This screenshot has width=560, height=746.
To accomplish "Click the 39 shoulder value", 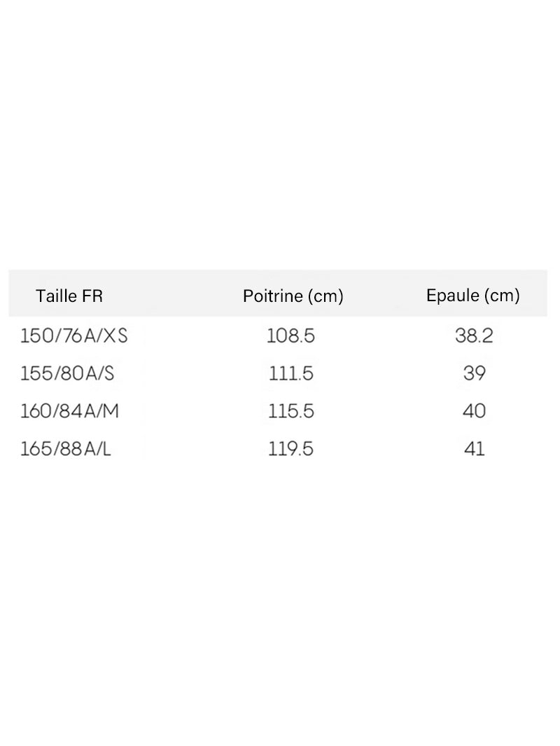I will (475, 373).
